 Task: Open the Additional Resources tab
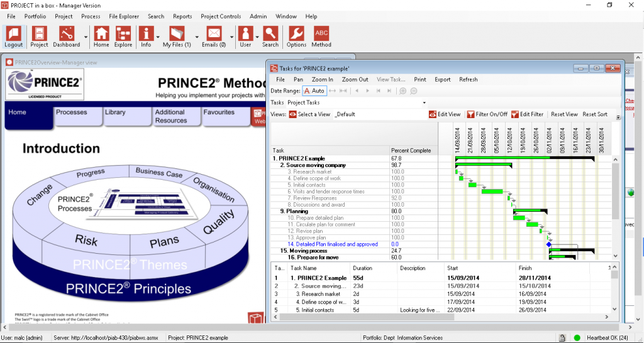176,116
